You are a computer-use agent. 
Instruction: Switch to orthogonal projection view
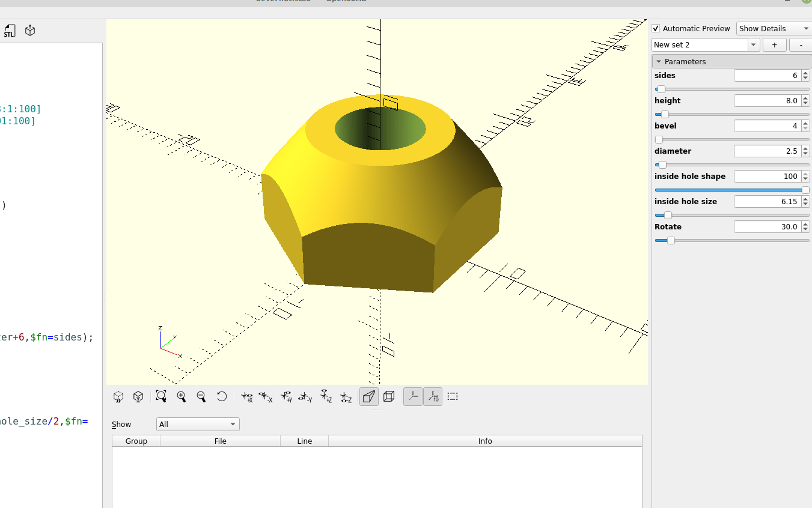click(x=389, y=396)
